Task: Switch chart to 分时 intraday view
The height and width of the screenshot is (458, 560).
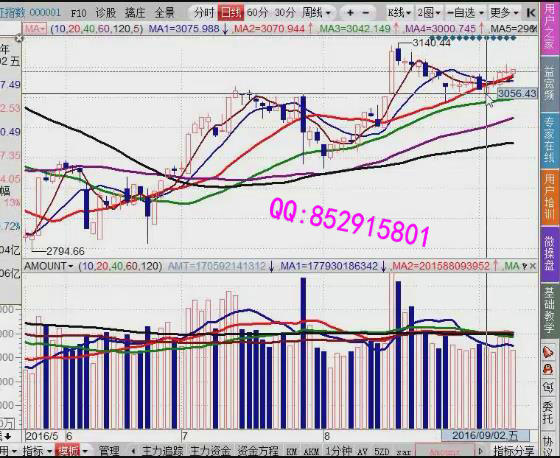Action: coord(204,13)
